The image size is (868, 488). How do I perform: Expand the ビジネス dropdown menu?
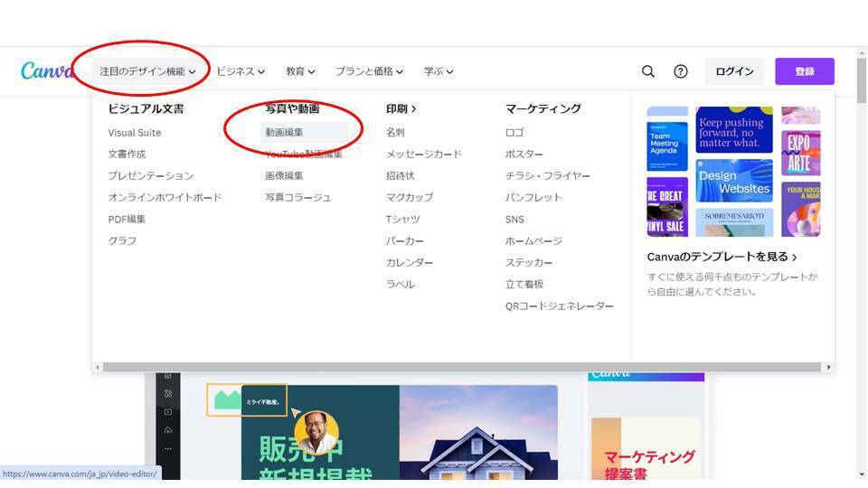[241, 71]
